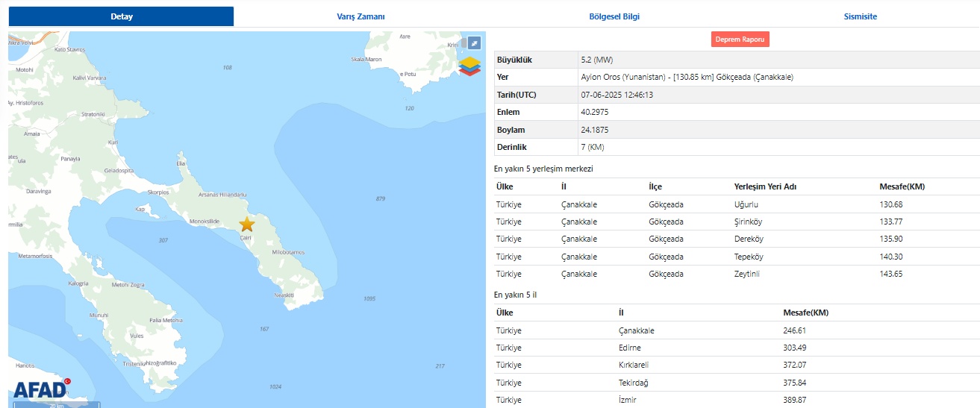The height and width of the screenshot is (408, 980).
Task: Click the Uğurlu settlement name
Action: click(x=746, y=204)
